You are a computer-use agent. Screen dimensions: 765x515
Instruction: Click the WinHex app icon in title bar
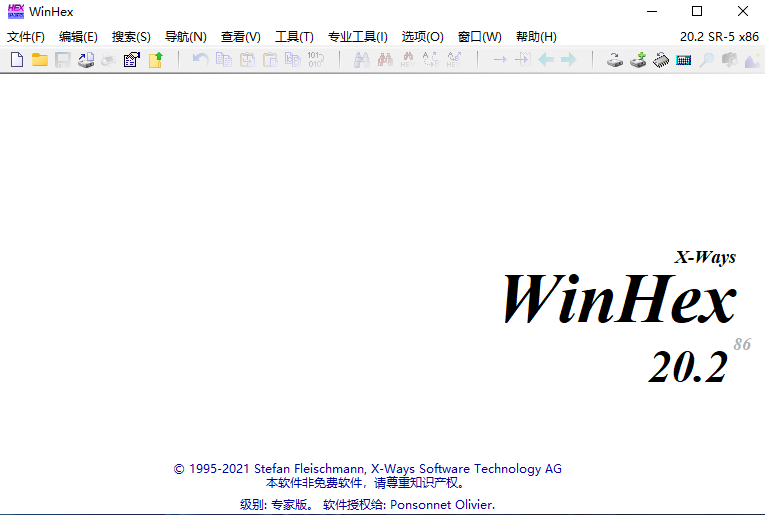(16, 11)
